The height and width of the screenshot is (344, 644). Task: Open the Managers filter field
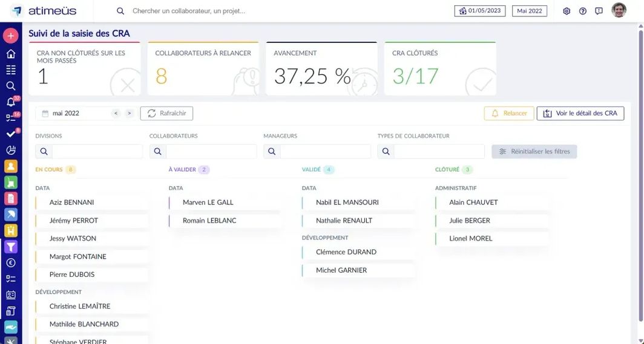[x=325, y=151]
